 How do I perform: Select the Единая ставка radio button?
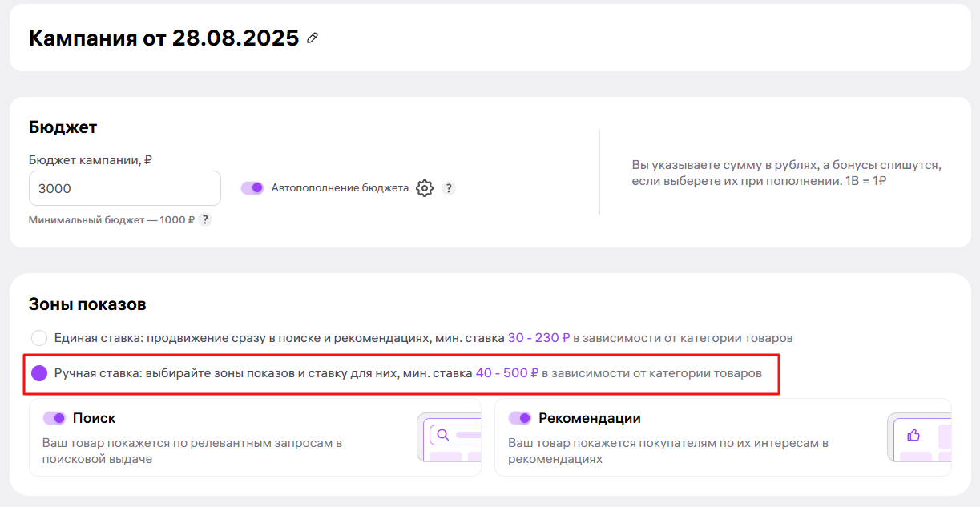pyautogui.click(x=39, y=338)
